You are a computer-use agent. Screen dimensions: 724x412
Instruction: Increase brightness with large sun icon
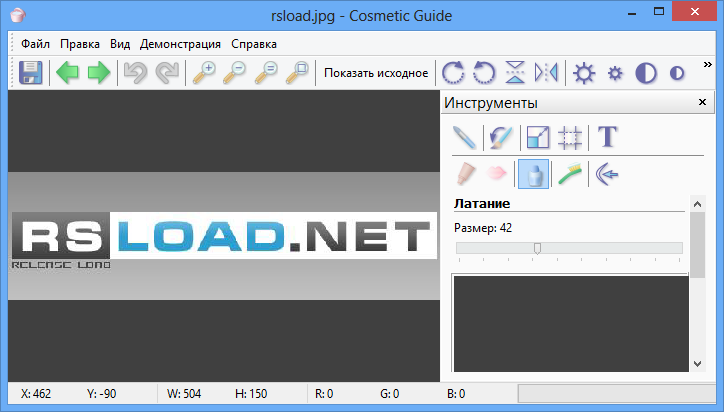pos(584,73)
